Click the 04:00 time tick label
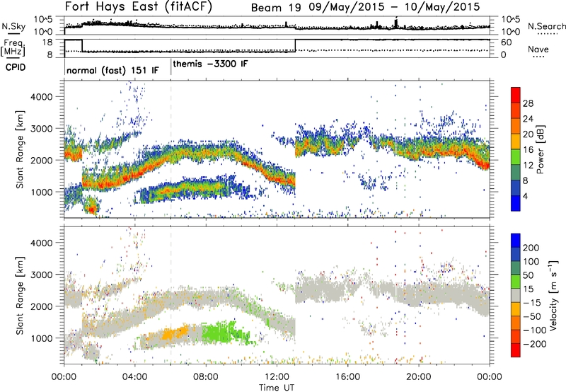The height and width of the screenshot is (392, 566). click(134, 377)
